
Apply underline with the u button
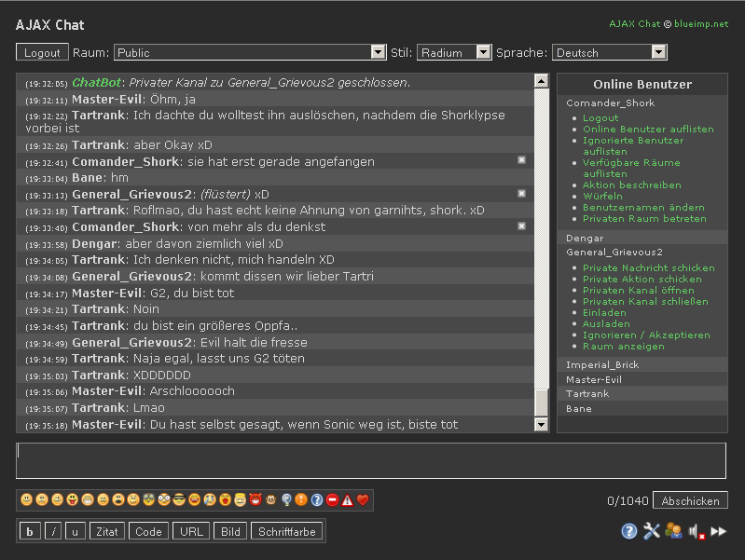pos(76,531)
